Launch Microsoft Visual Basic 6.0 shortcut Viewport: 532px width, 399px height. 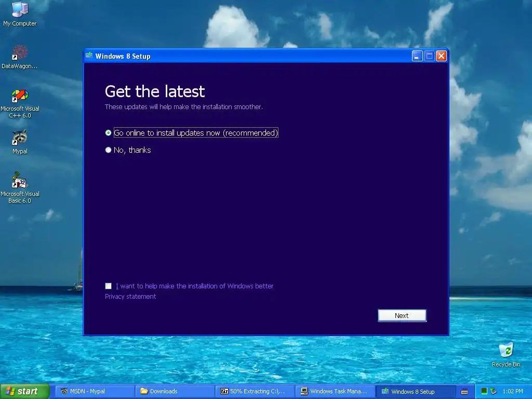tap(20, 188)
